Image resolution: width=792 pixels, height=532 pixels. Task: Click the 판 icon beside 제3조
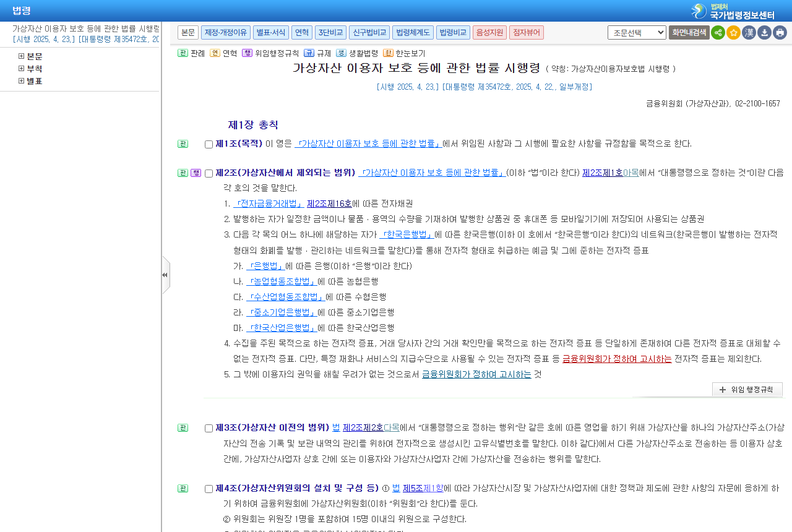click(x=183, y=427)
